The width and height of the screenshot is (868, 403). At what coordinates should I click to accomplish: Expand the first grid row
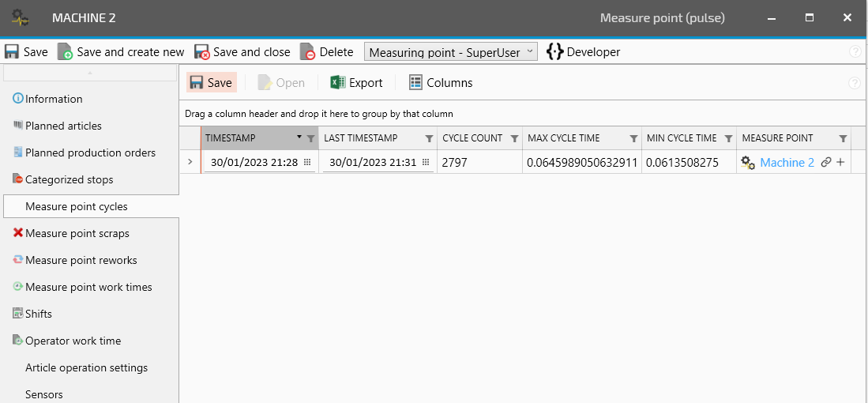tap(190, 163)
